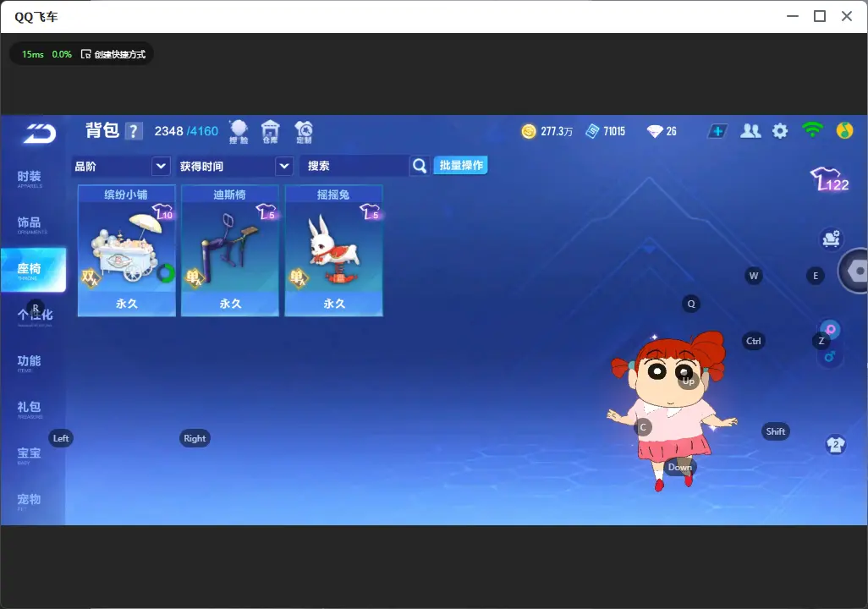Screen dimensions: 868x609
Task: Click the 单 badge on 摇摇兔 card
Action: point(297,277)
